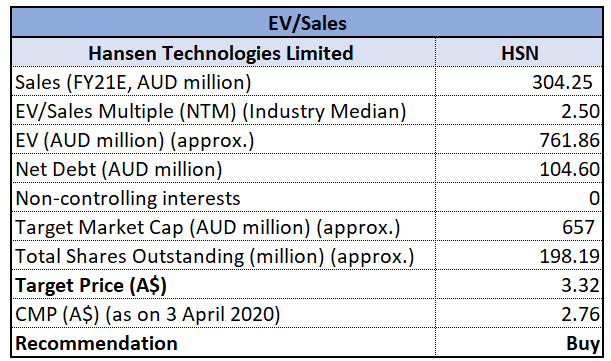Select the 304.25 sales value cell
Viewport: 611px width, 361px height.
point(519,81)
